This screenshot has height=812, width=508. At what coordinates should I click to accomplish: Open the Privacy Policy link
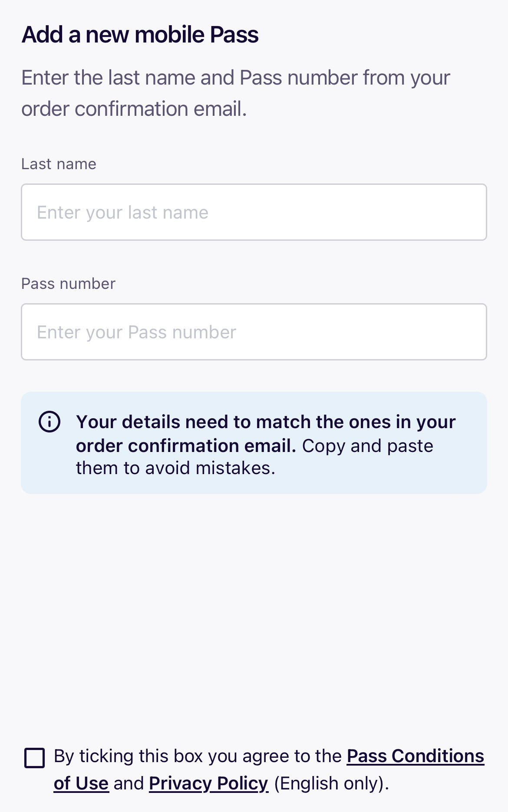(x=208, y=783)
